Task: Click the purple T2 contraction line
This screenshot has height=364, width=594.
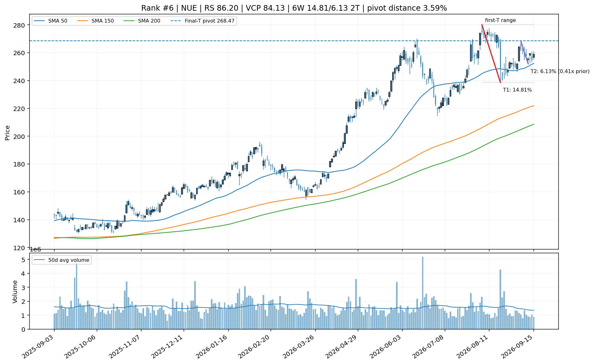Action: pyautogui.click(x=524, y=52)
